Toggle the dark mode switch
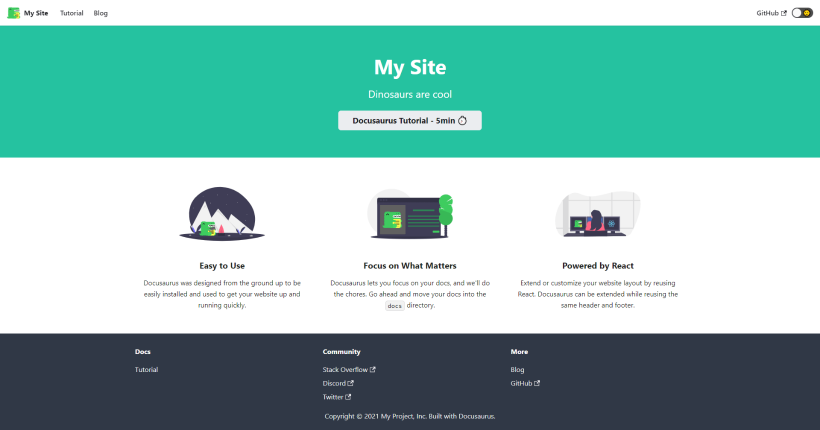The image size is (820, 430). (802, 13)
